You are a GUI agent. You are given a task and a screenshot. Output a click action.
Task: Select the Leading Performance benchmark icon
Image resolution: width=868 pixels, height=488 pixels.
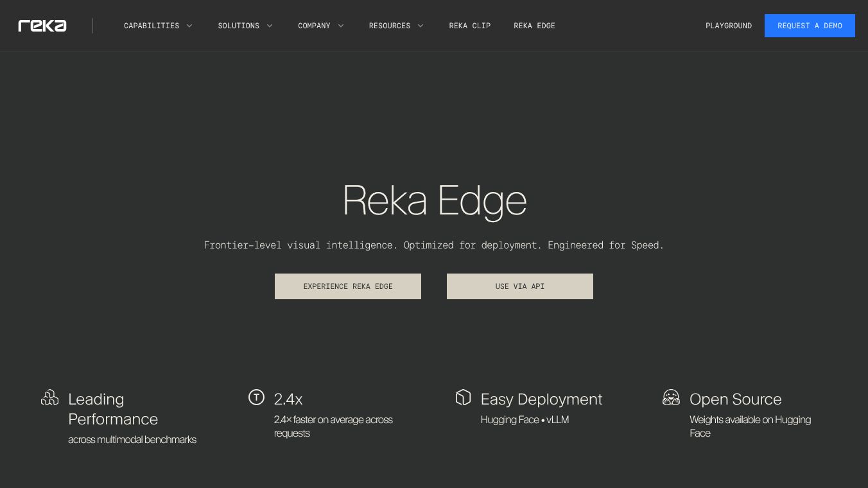[49, 397]
